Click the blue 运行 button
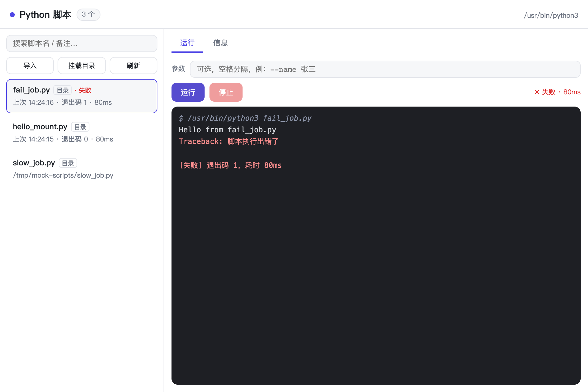The image size is (588, 392). [188, 92]
